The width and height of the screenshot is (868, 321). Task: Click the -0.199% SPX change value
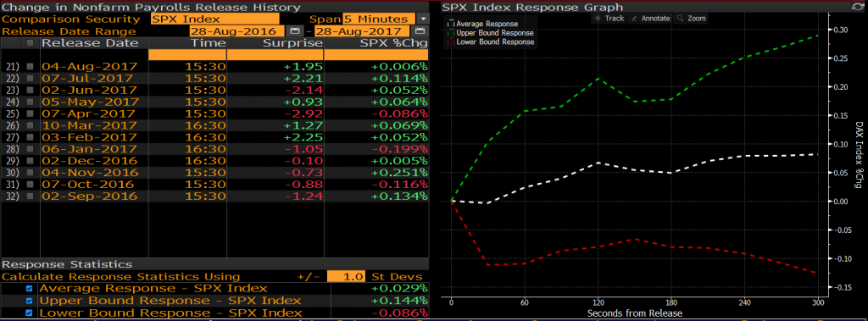click(x=401, y=149)
